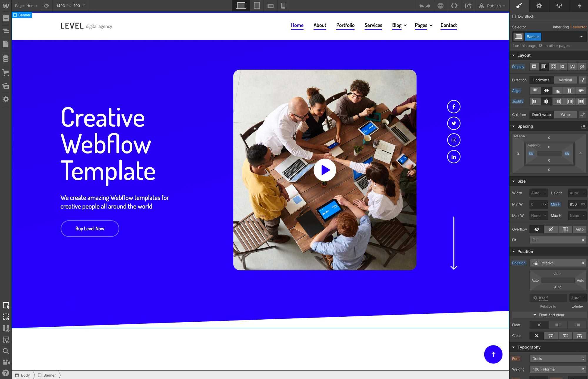The height and width of the screenshot is (379, 588).
Task: Switch to the Element Settings gear tab
Action: tap(539, 6)
